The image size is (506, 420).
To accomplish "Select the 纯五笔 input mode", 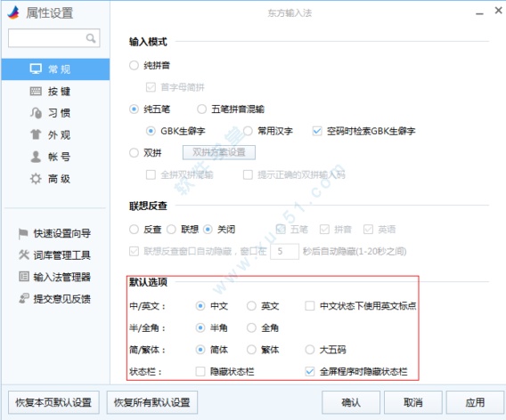I will point(134,109).
